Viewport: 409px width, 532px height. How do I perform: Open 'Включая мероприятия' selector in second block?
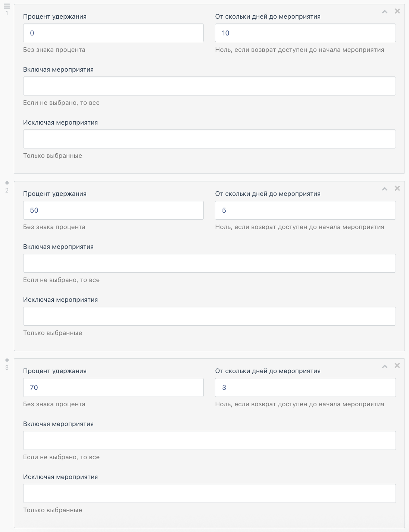[209, 263]
